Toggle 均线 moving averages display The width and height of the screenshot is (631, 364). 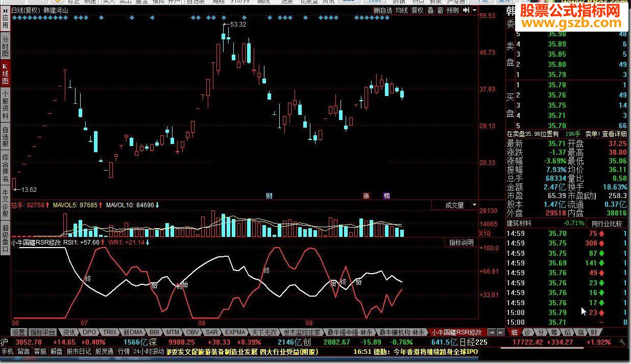[402, 10]
